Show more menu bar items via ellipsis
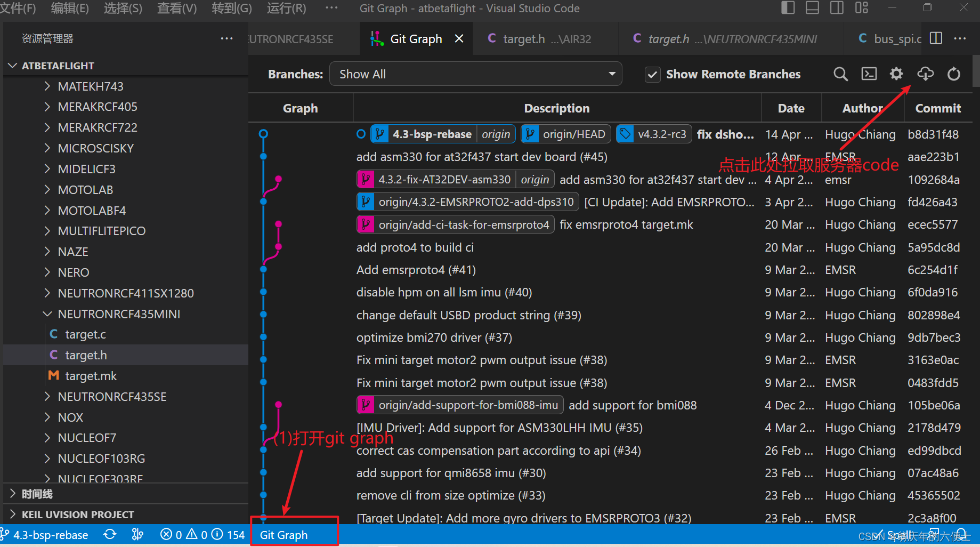 click(331, 8)
